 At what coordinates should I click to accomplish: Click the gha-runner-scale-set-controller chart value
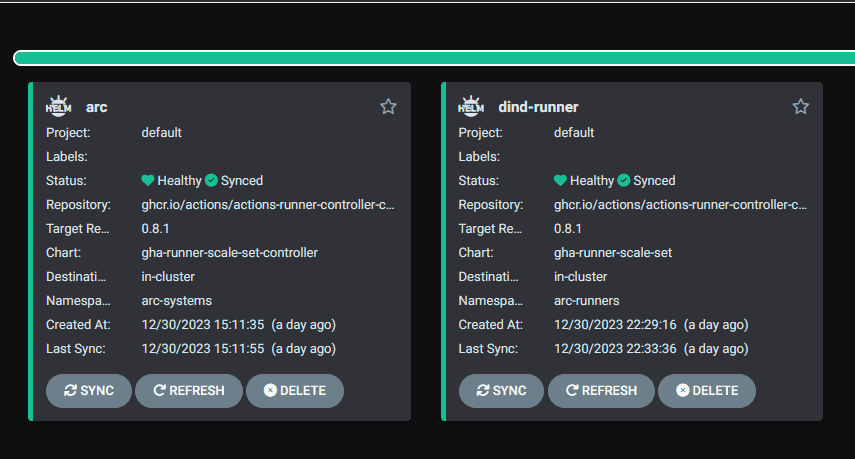[230, 253]
